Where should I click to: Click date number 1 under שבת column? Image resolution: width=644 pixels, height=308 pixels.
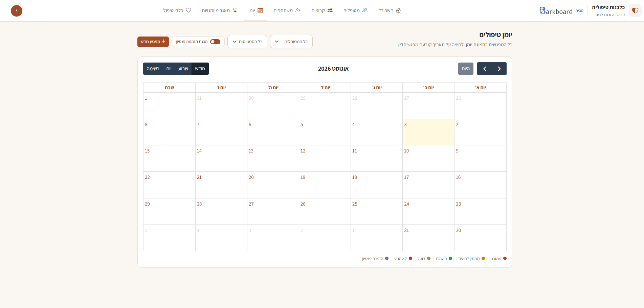[146, 98]
